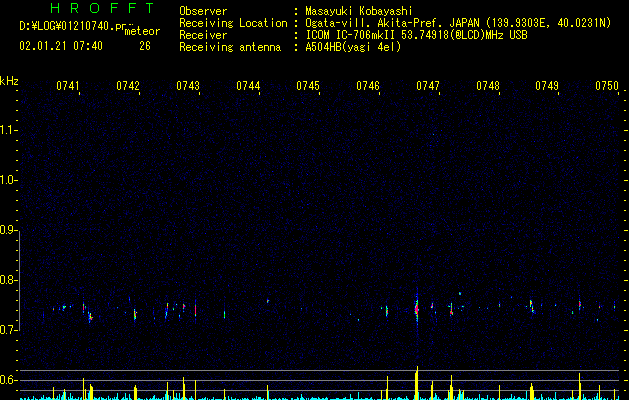Click the 0748 time marker
This screenshot has height=400, width=629.
click(x=488, y=86)
